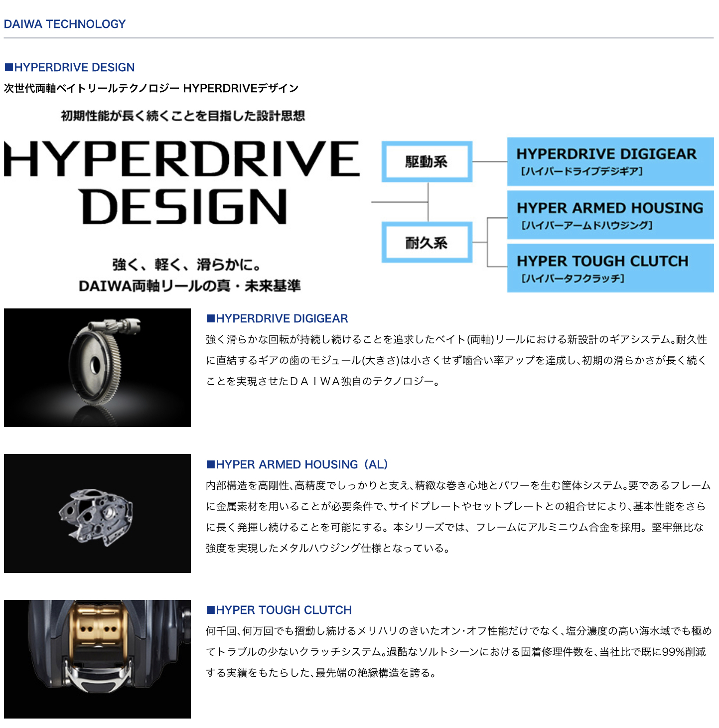
Task: Click the line starting 内部構造を高剛性、高精度で
Action: click(458, 485)
